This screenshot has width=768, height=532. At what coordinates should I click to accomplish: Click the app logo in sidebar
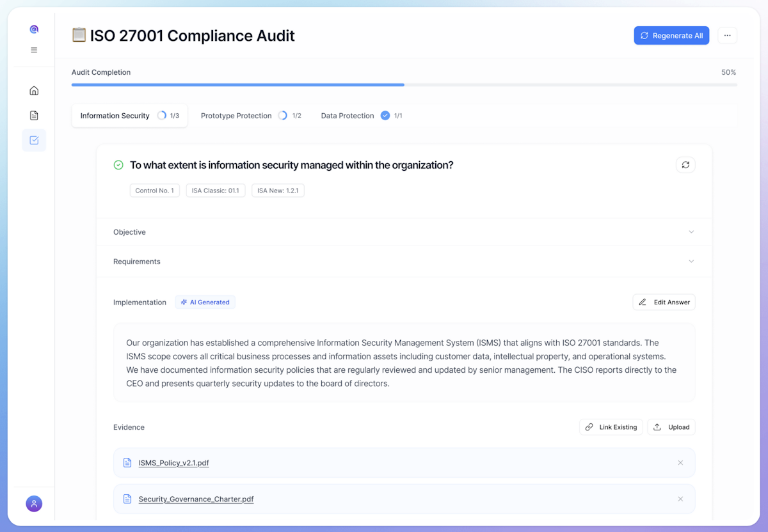[34, 29]
